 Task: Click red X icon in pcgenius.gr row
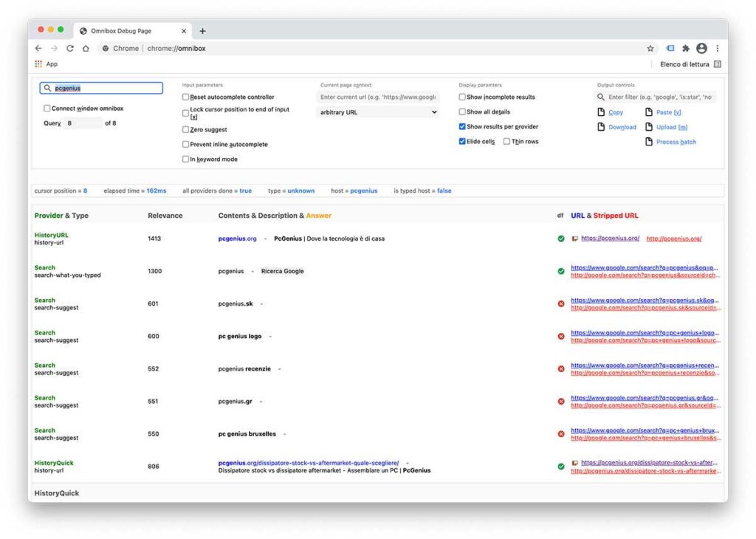pyautogui.click(x=561, y=402)
